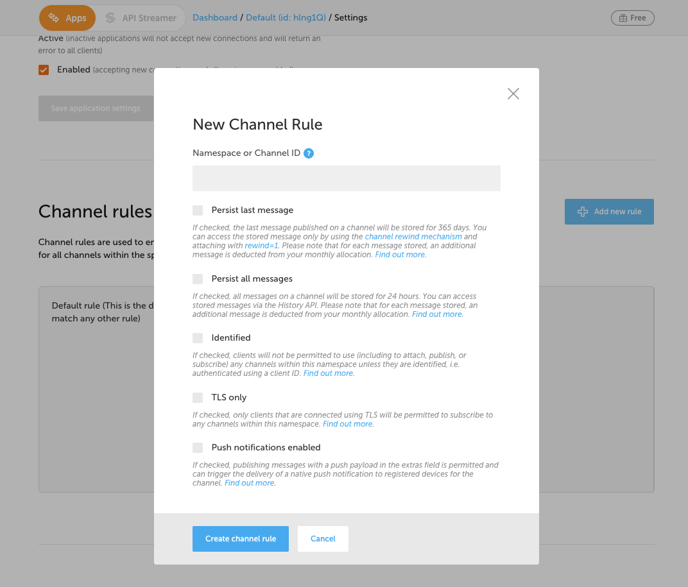Close the New Channel Rule dialog
The image size is (688, 587).
click(x=513, y=93)
